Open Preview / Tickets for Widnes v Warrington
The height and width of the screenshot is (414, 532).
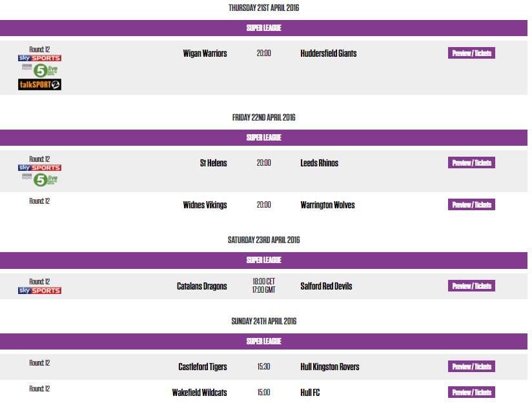point(471,205)
